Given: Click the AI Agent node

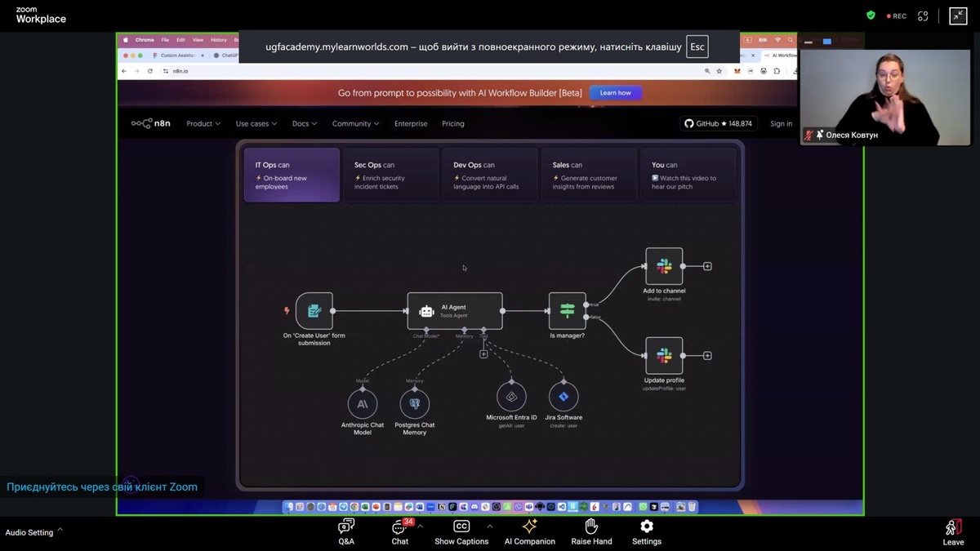Looking at the screenshot, I should (x=454, y=311).
